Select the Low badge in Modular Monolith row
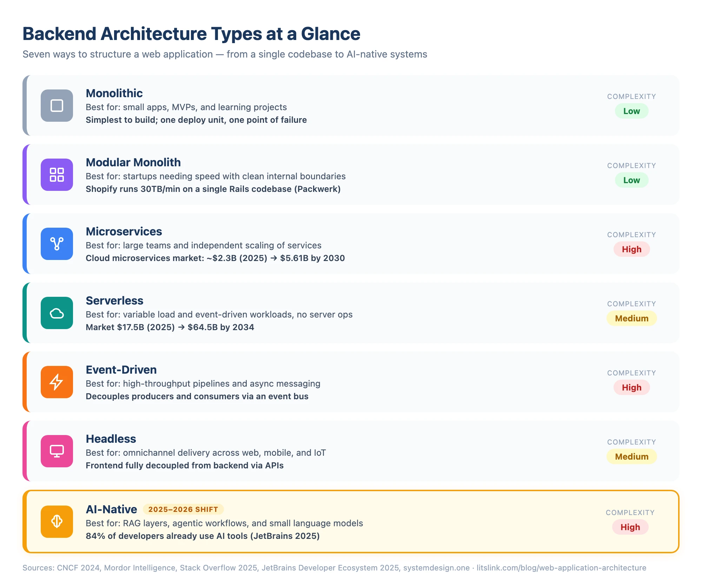This screenshot has width=702, height=588. 631,180
